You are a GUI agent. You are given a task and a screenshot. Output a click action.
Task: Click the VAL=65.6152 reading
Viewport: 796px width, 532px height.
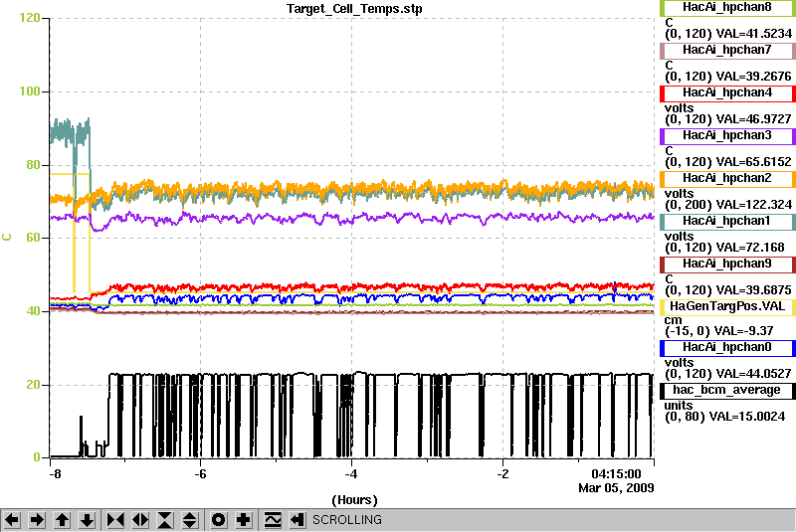click(753, 162)
